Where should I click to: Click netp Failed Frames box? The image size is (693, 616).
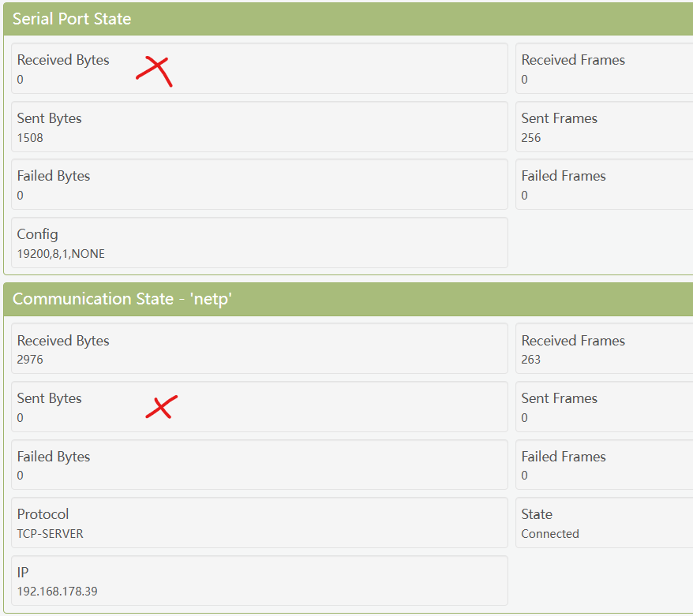pyautogui.click(x=604, y=465)
